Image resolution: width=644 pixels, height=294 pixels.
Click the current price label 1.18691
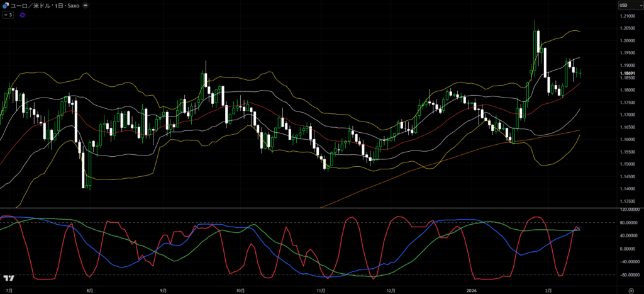[626, 74]
